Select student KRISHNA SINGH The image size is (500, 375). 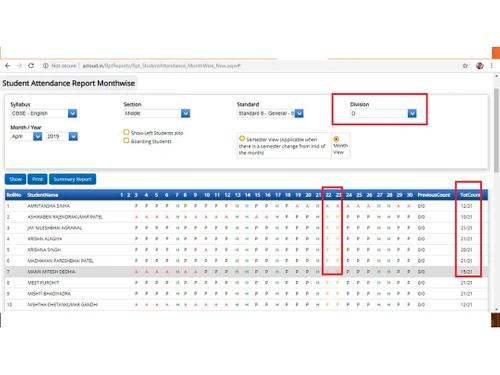(x=44, y=250)
